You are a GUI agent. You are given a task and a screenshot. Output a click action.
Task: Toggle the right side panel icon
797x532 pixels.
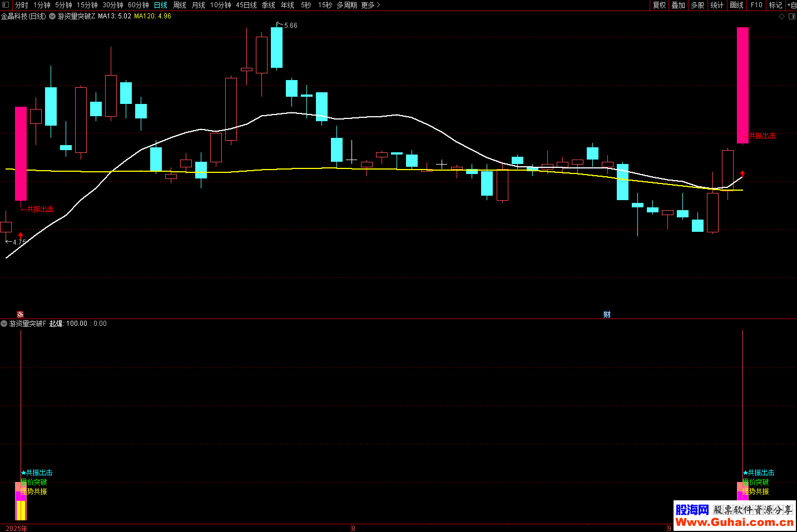point(792,17)
